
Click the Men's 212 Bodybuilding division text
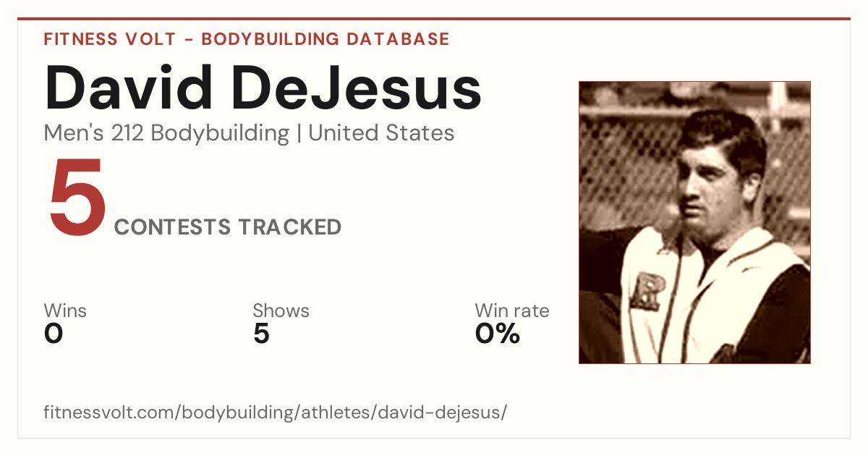166,133
